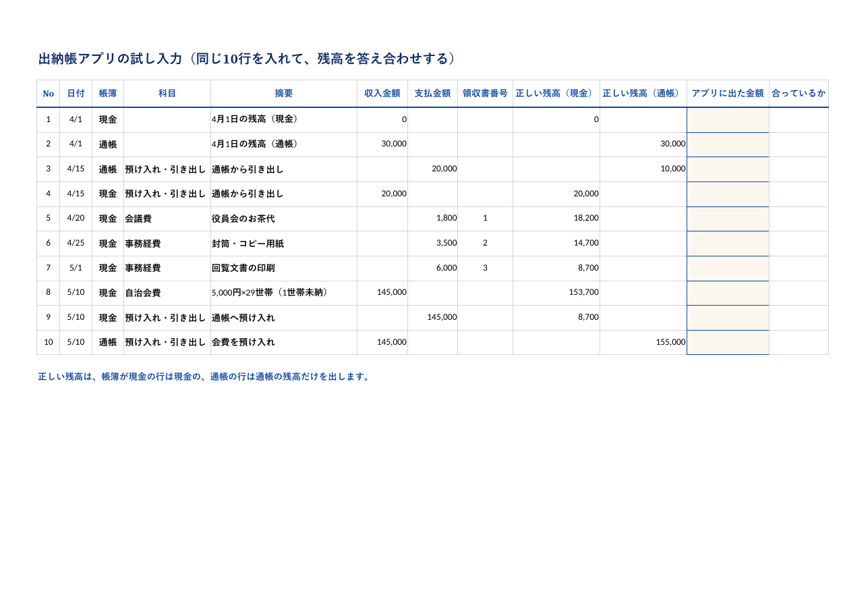This screenshot has height=614, width=868.
Task: Click the 領収書番号 column header
Action: 485,94
